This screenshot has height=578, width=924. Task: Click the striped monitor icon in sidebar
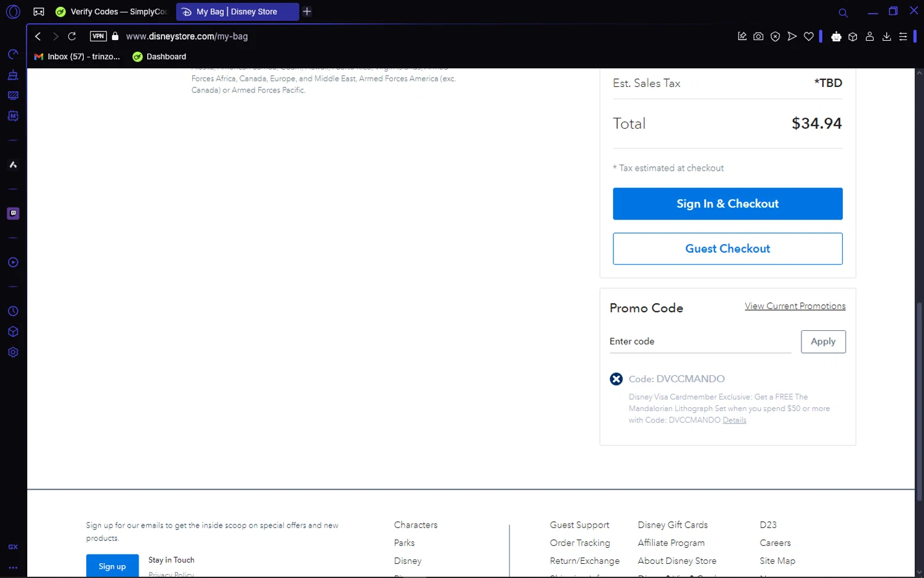click(x=13, y=96)
